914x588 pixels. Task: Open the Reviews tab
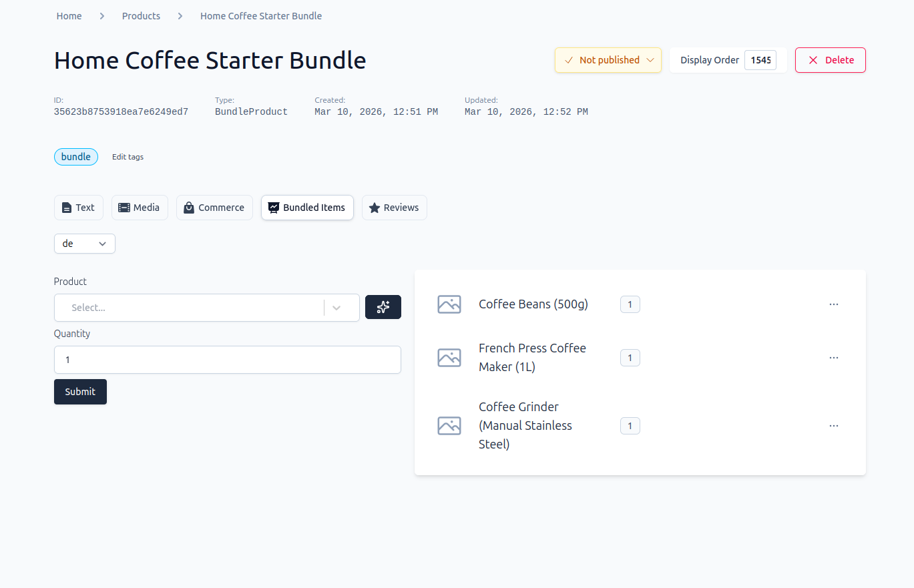pyautogui.click(x=394, y=208)
